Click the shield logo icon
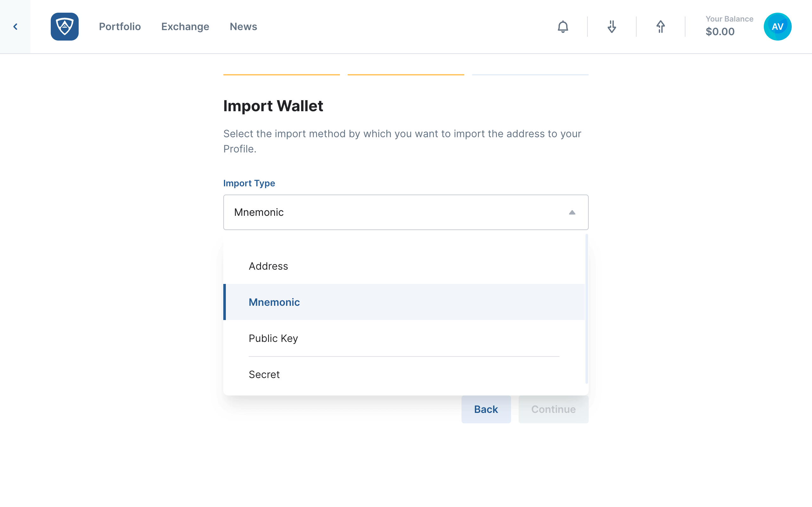Image resolution: width=812 pixels, height=507 pixels. pyautogui.click(x=65, y=27)
